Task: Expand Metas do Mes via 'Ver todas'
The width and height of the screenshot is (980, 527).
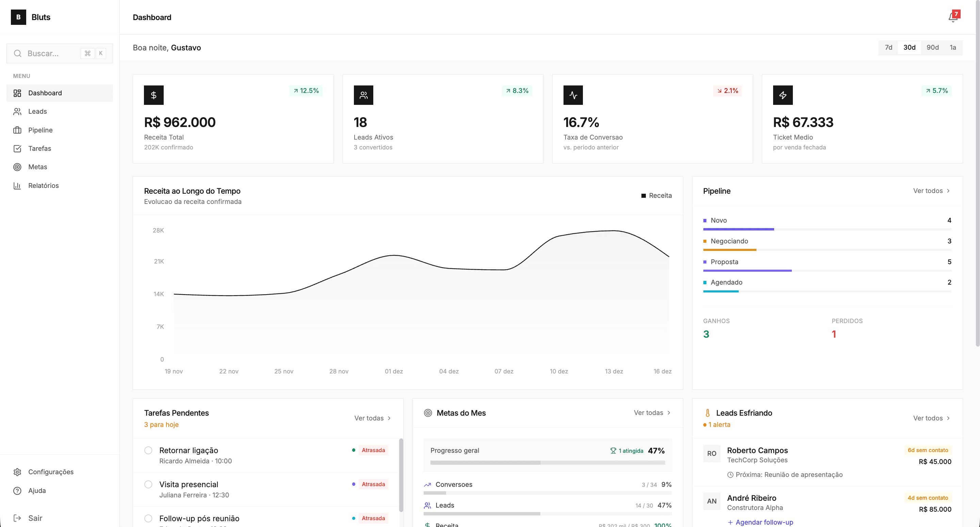Action: 651,413
